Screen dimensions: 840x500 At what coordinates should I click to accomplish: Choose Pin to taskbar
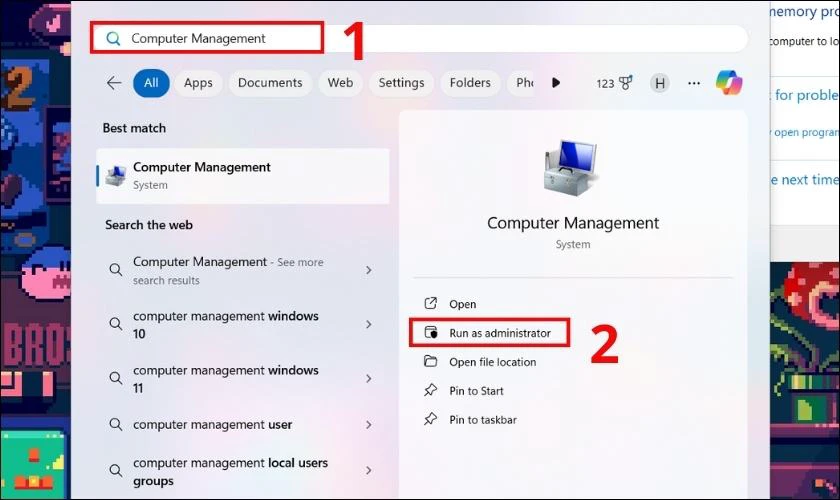[x=483, y=420]
